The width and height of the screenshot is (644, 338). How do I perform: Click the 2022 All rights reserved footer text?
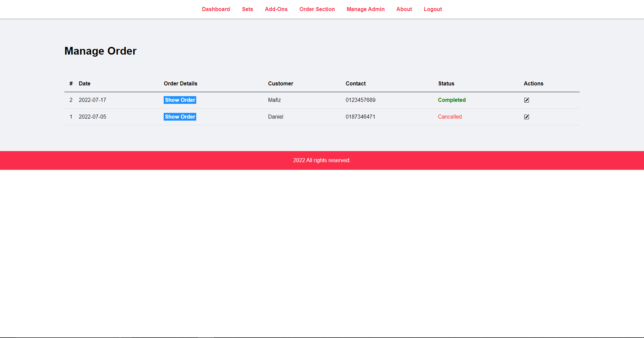pos(322,160)
